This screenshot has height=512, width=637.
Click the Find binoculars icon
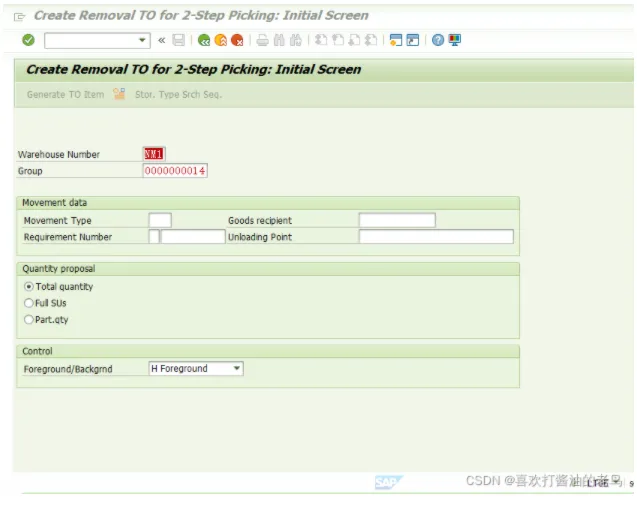(279, 40)
